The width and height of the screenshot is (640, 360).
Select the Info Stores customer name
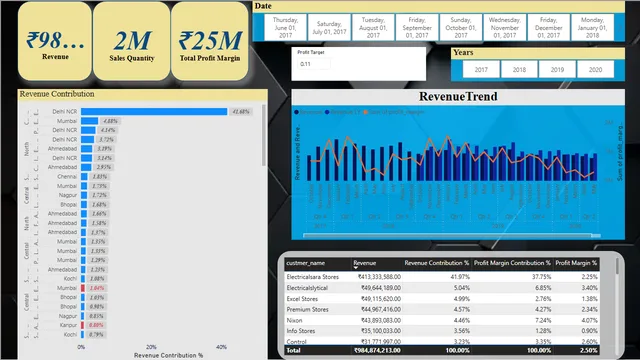[300, 331]
